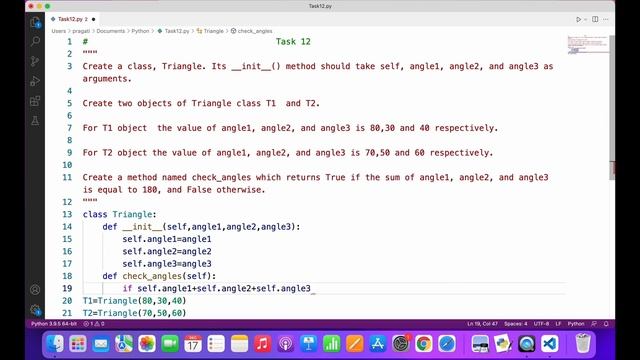Click line number 19 in the gutter
Image resolution: width=640 pixels, height=360 pixels.
pos(67,288)
